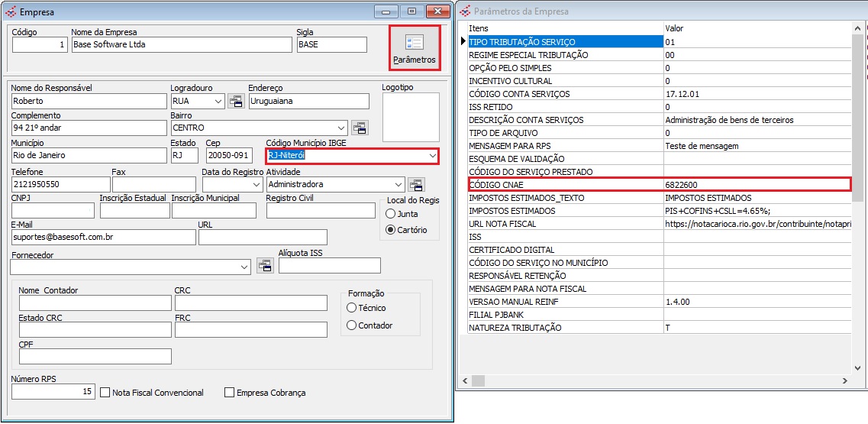Expand the Código Município IBGE dropdown

pyautogui.click(x=433, y=156)
